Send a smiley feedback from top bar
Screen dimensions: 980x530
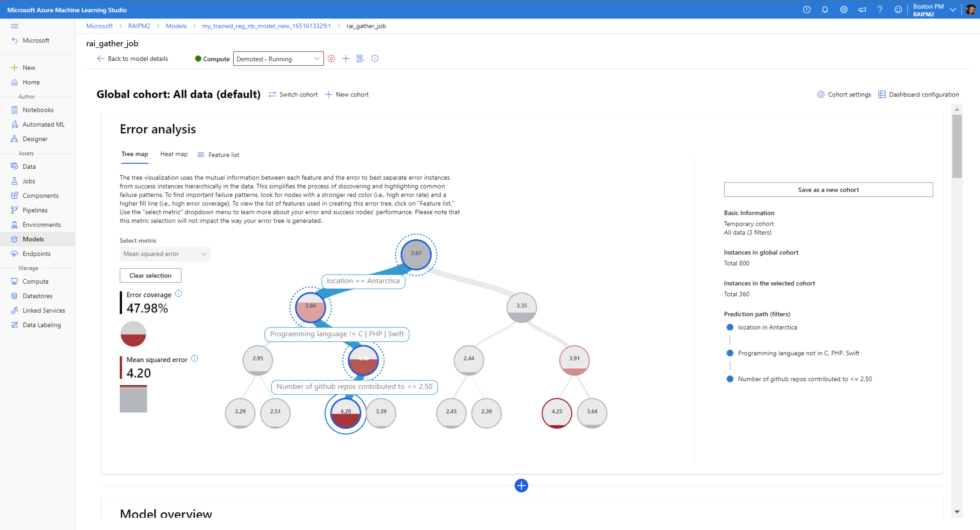[x=898, y=10]
